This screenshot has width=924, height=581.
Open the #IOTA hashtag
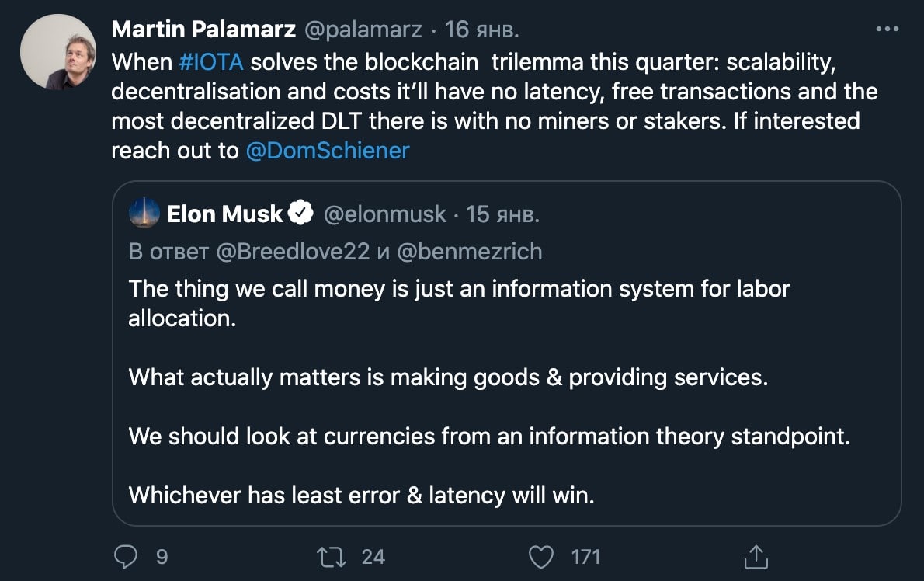pos(211,62)
